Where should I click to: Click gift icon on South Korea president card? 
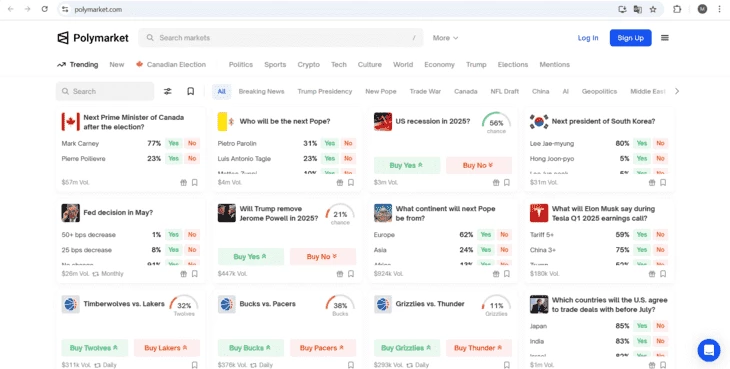pyautogui.click(x=652, y=182)
